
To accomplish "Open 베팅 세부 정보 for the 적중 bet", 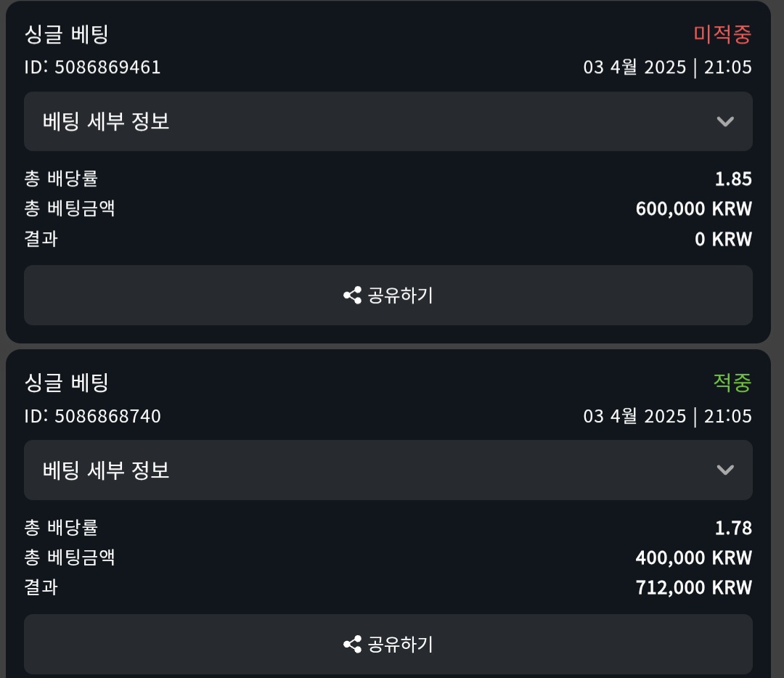I will point(106,470).
